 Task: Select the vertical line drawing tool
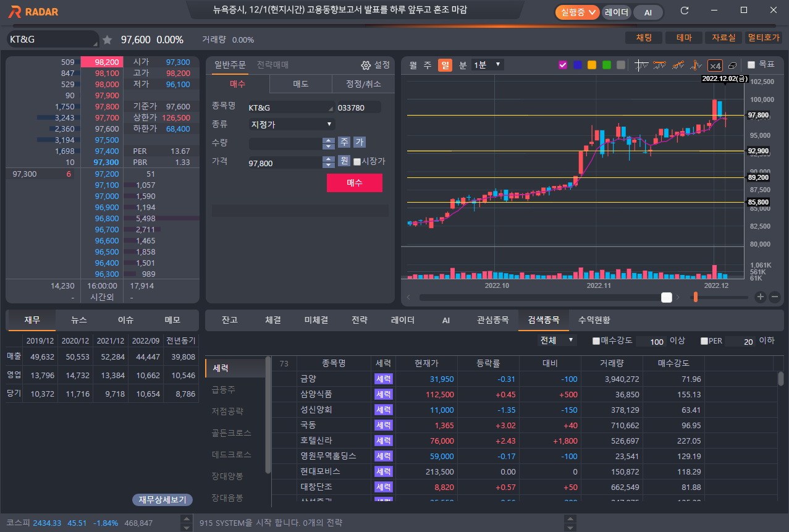coord(696,65)
